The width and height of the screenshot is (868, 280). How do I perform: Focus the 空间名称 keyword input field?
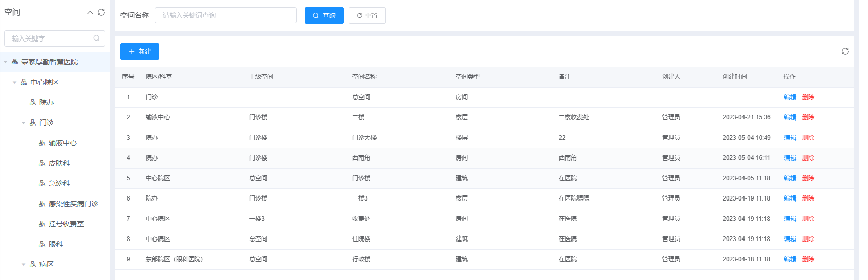point(225,15)
